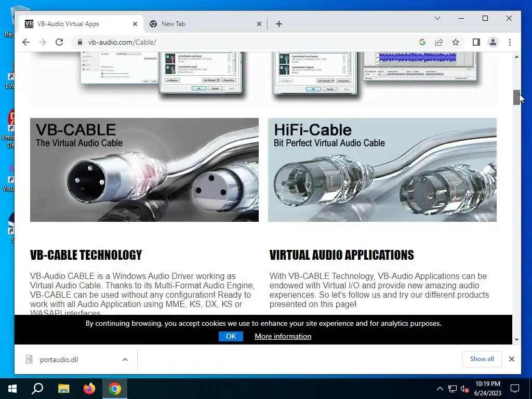Click the forward navigation arrow
Image resolution: width=532 pixels, height=399 pixels.
point(43,42)
